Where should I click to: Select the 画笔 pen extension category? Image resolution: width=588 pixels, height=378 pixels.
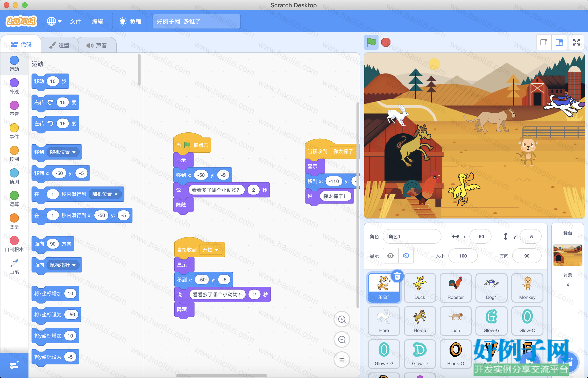coord(14,267)
